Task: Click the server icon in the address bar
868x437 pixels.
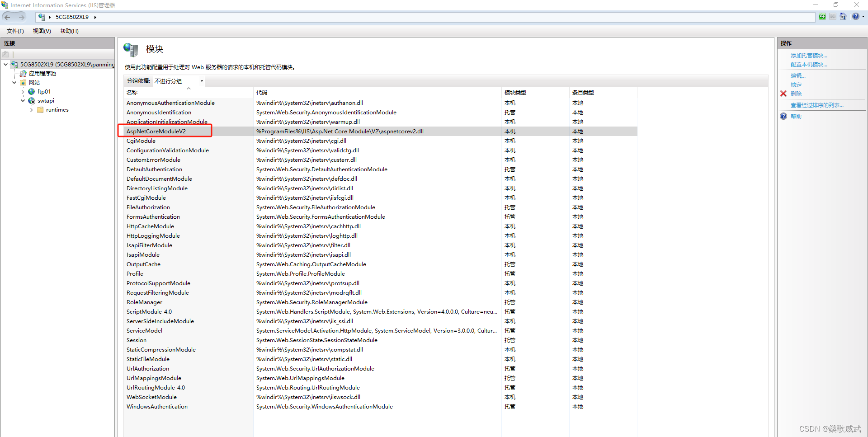Action: tap(42, 17)
